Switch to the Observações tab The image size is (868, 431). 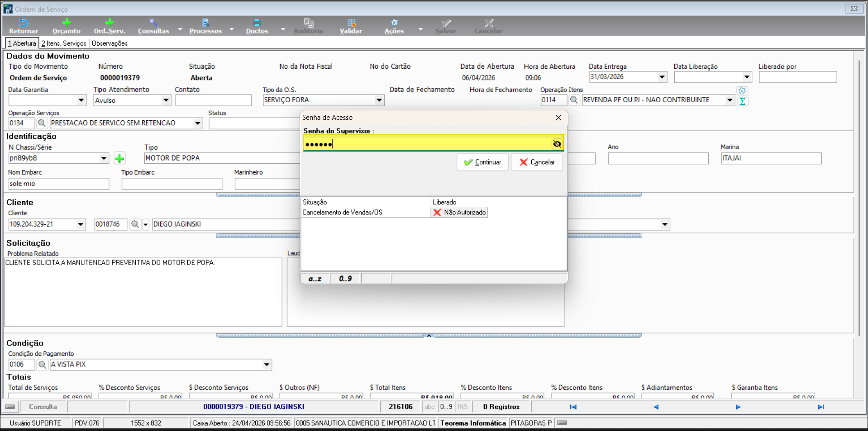click(110, 43)
